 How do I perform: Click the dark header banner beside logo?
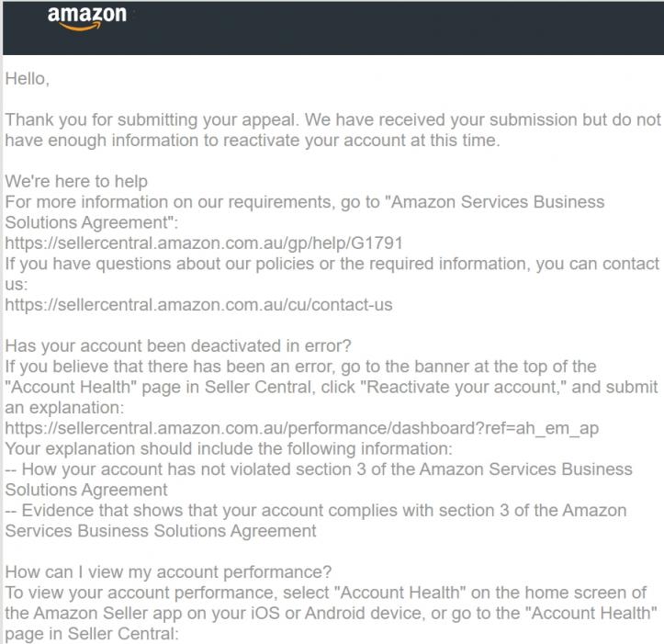click(394, 28)
